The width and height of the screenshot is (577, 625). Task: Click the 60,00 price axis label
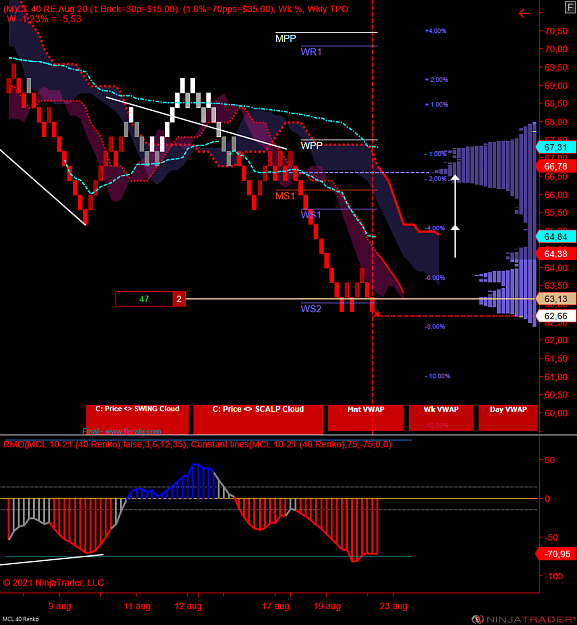(556, 413)
